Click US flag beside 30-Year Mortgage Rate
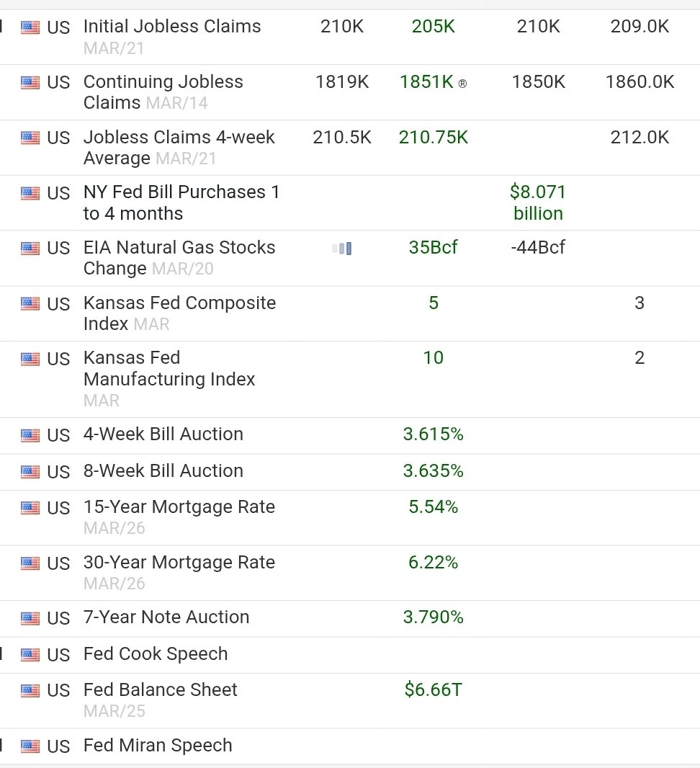Viewport: 700px width, 768px height. coord(30,563)
